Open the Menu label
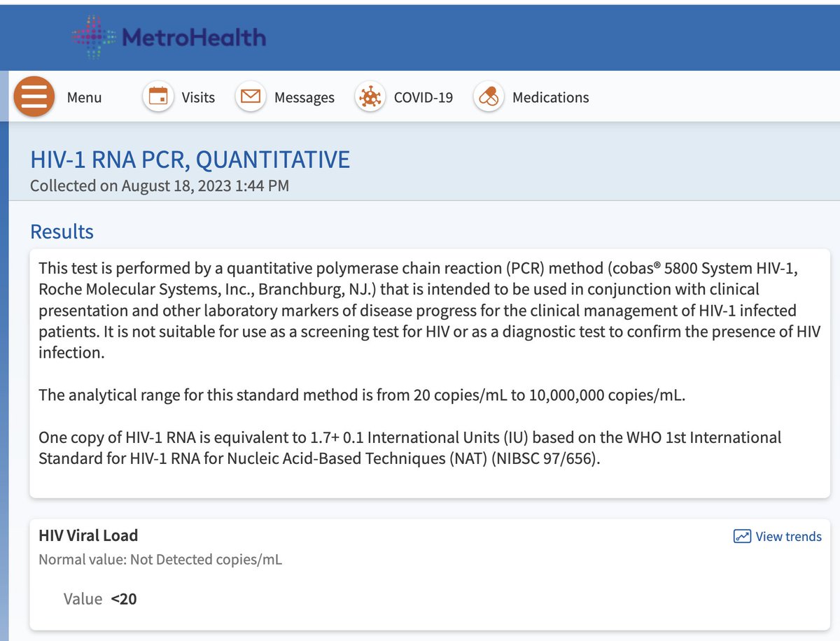Image resolution: width=840 pixels, height=641 pixels. click(x=84, y=98)
